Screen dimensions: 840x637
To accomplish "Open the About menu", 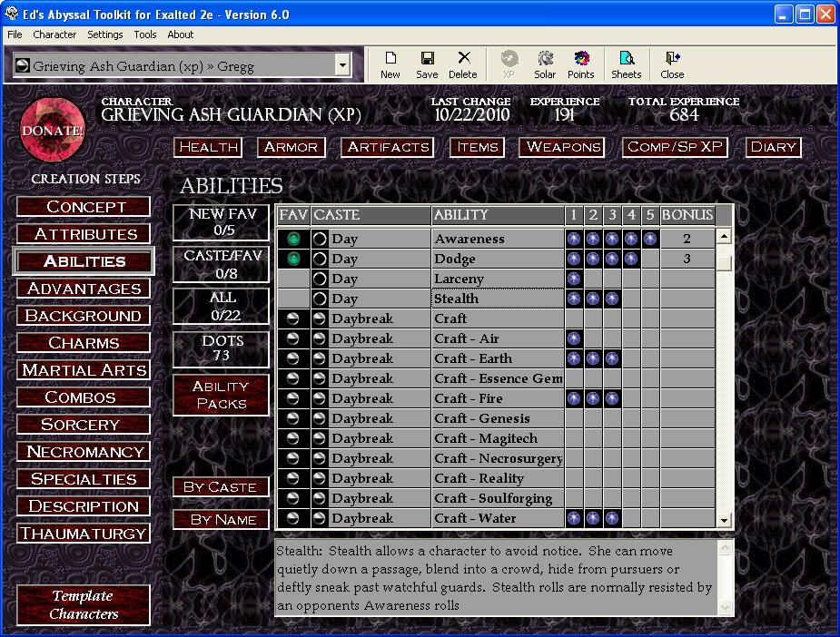I will tap(180, 34).
